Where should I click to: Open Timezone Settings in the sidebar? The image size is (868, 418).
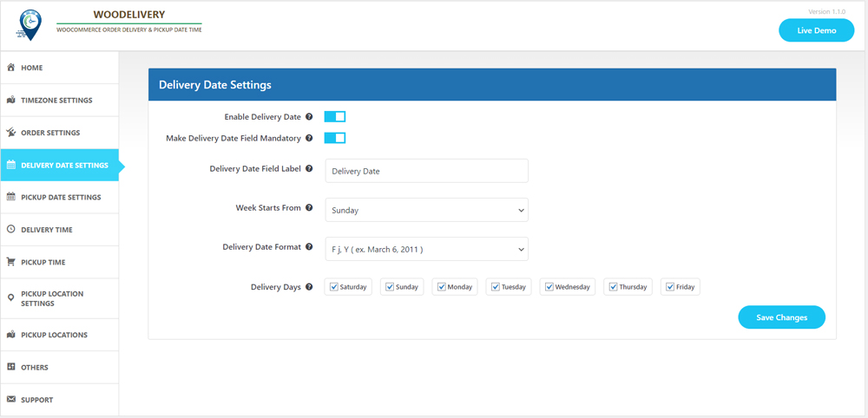click(x=56, y=101)
